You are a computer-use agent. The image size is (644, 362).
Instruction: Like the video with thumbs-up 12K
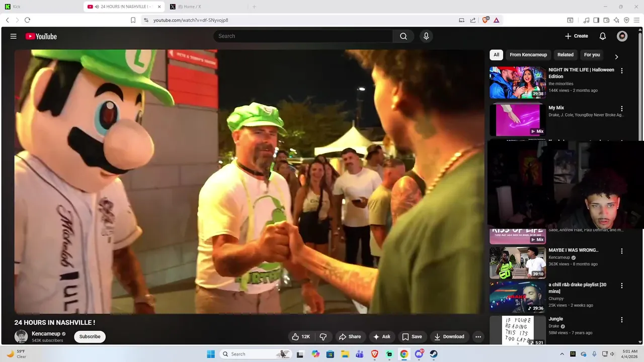[x=301, y=337]
